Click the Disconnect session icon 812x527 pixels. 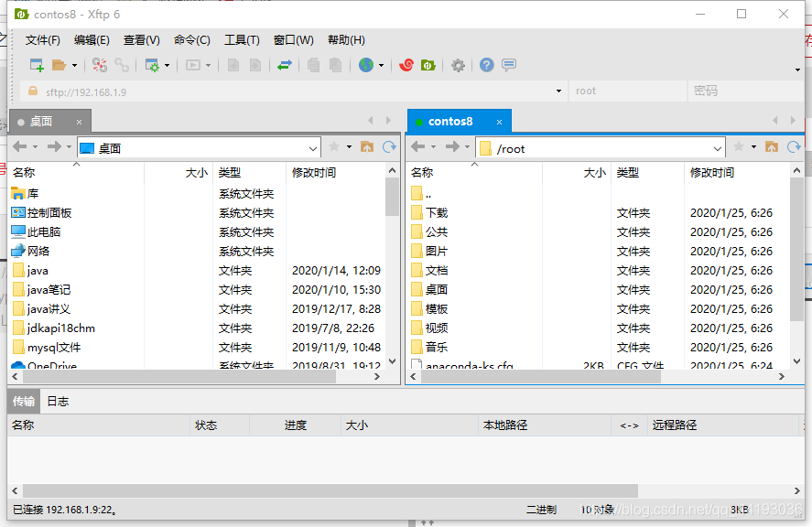pyautogui.click(x=99, y=65)
